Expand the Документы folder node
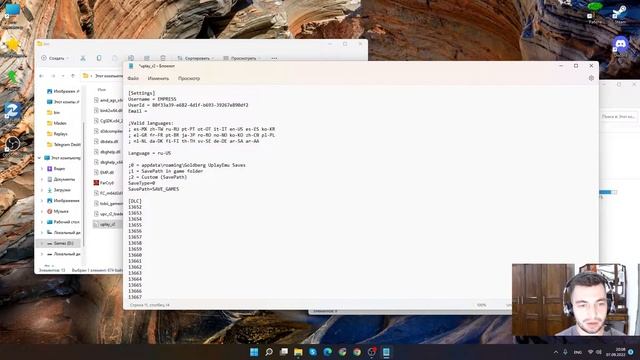The image size is (640, 360). pos(42,179)
